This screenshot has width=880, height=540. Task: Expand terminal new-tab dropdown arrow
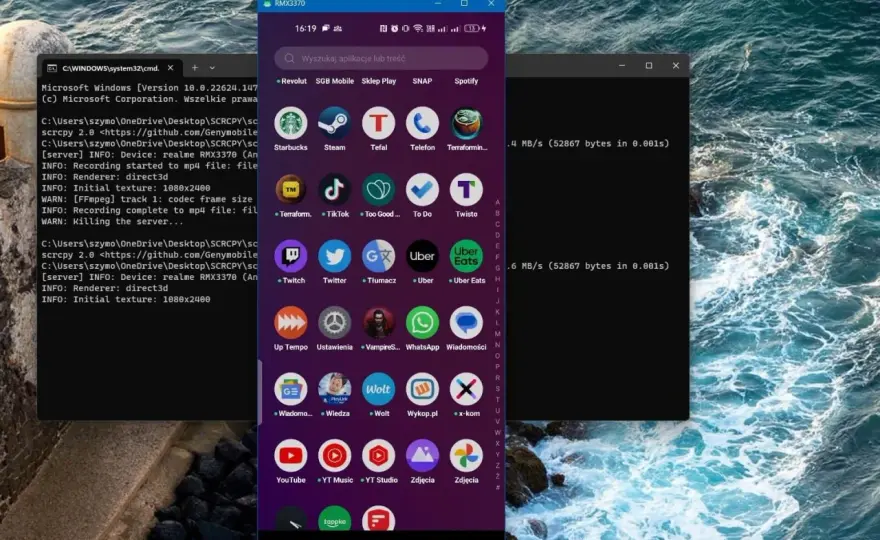pyautogui.click(x=212, y=68)
